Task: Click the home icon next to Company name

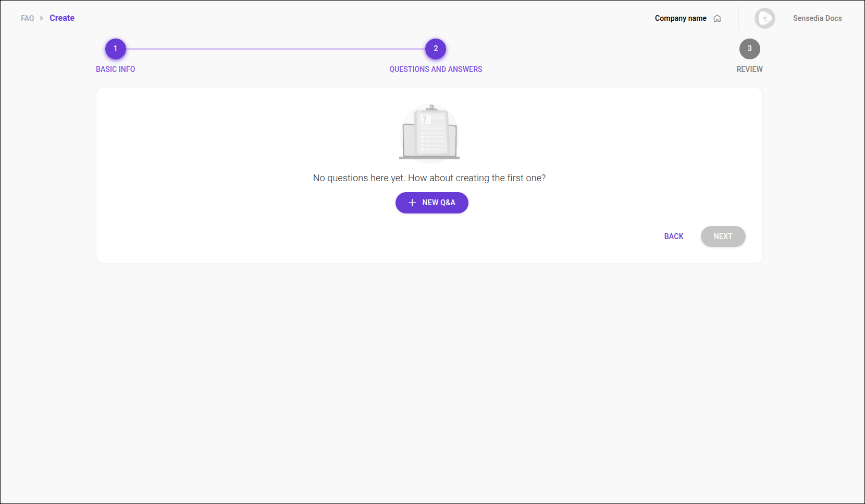Action: [718, 18]
